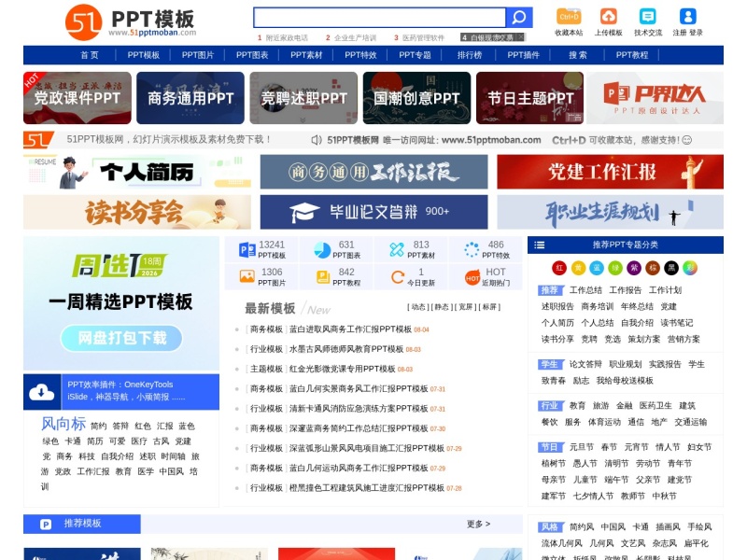
Task: Click the 注册 登录 user icon
Action: click(x=687, y=16)
